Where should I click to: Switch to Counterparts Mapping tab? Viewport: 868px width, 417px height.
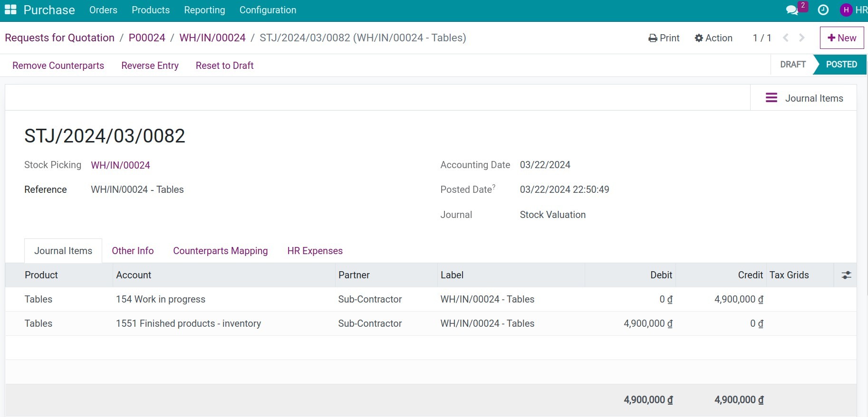pyautogui.click(x=220, y=251)
